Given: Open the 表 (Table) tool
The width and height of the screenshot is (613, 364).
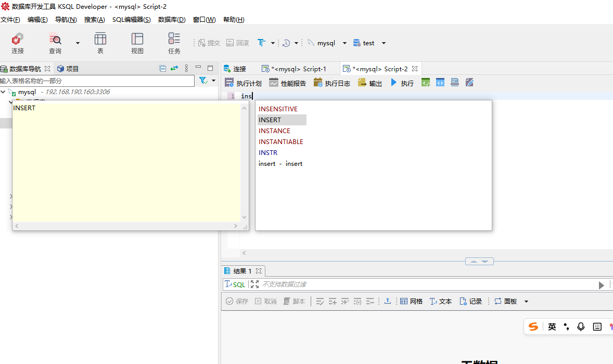Looking at the screenshot, I should point(100,43).
